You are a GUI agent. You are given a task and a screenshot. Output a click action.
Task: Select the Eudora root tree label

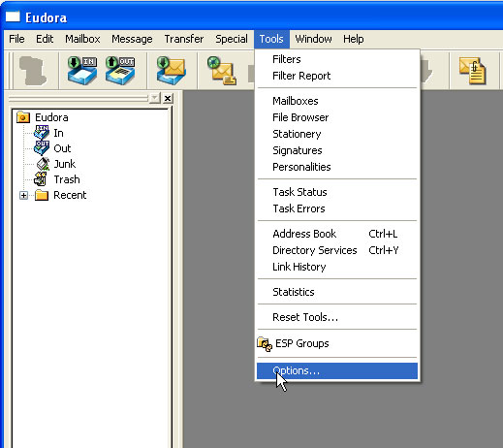tap(51, 117)
